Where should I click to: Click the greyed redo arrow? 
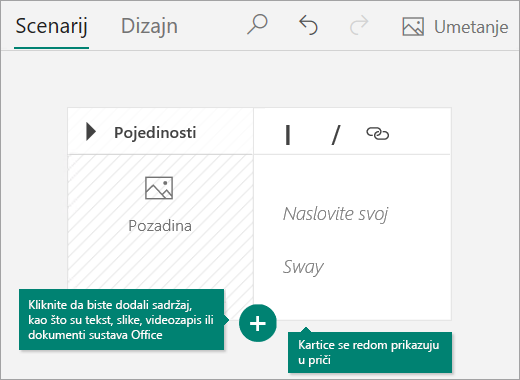point(359,25)
